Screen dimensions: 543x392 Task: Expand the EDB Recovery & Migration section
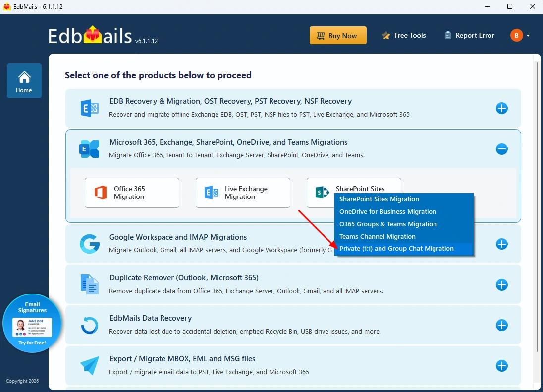click(x=501, y=108)
